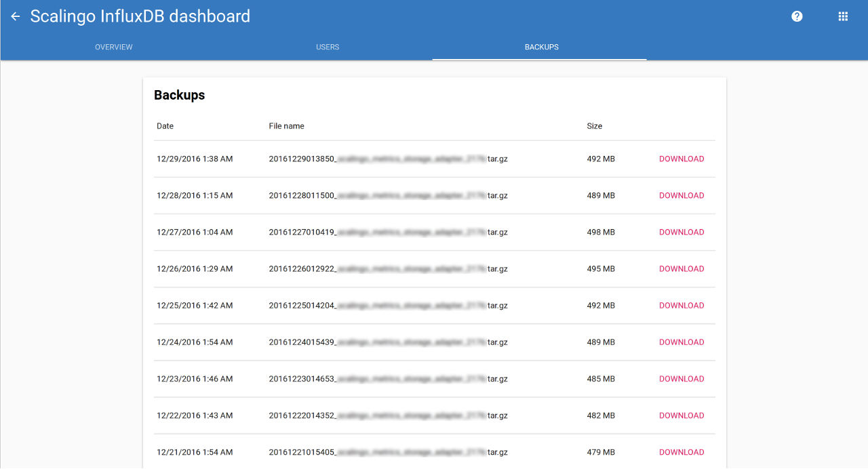Select date 12/26/2016 1:29 AM
Screen dimensions: 868x469
[x=195, y=269]
